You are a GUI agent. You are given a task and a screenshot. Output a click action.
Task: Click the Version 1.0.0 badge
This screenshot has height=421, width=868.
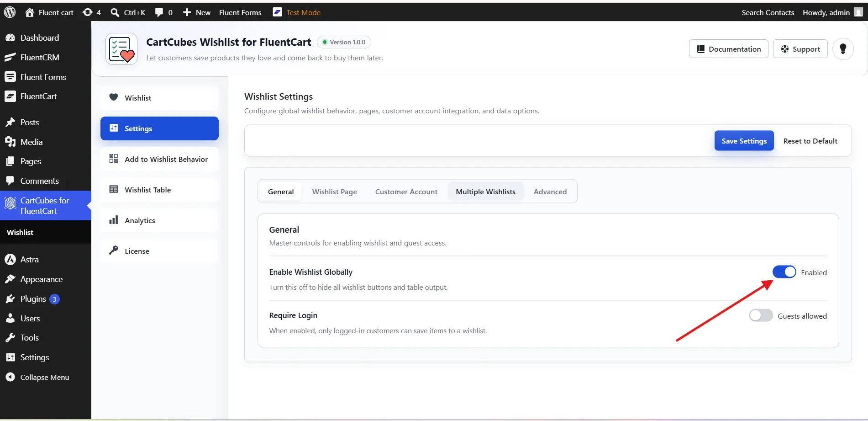[x=344, y=42]
